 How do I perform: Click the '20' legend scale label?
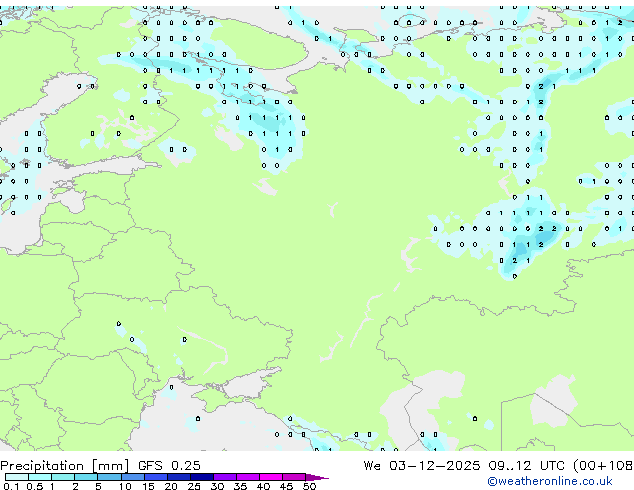[171, 486]
